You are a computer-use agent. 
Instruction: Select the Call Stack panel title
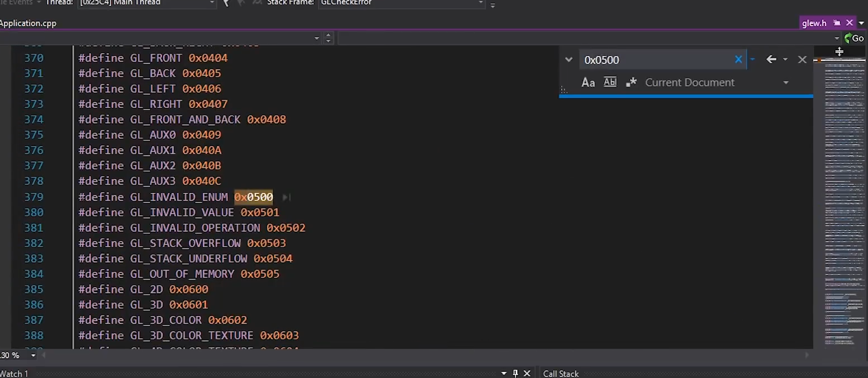coord(561,374)
